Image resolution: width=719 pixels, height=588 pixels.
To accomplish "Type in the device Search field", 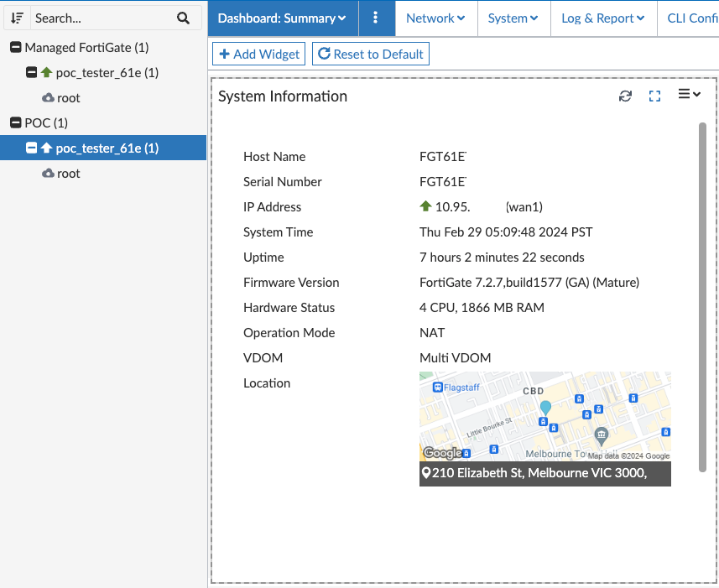I will (x=101, y=18).
